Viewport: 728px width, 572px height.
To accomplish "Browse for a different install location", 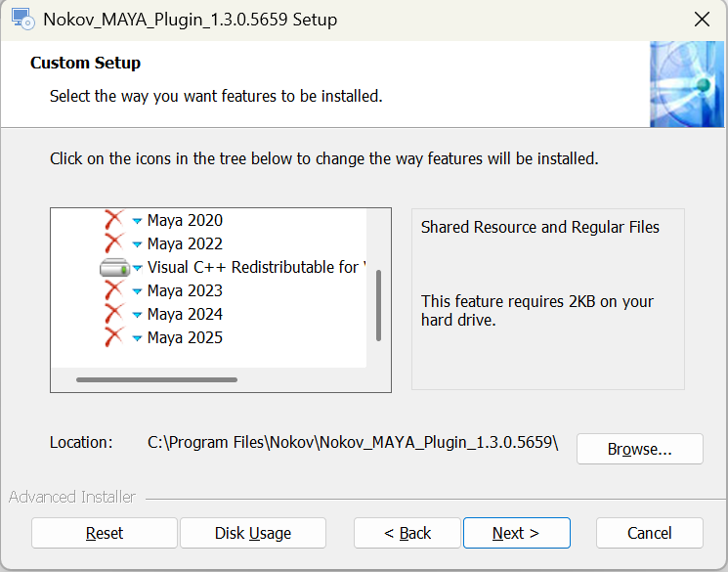I will pos(640,449).
